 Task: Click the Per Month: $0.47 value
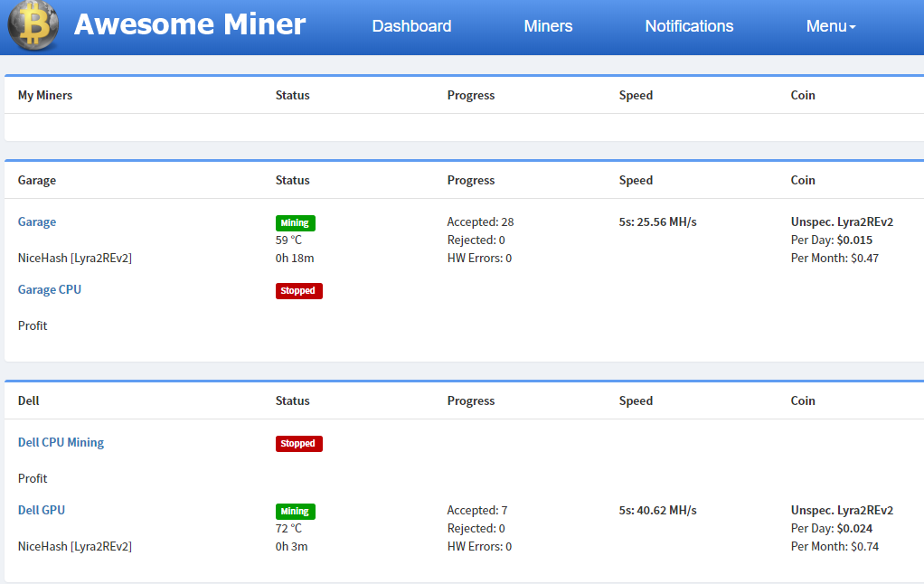(834, 258)
